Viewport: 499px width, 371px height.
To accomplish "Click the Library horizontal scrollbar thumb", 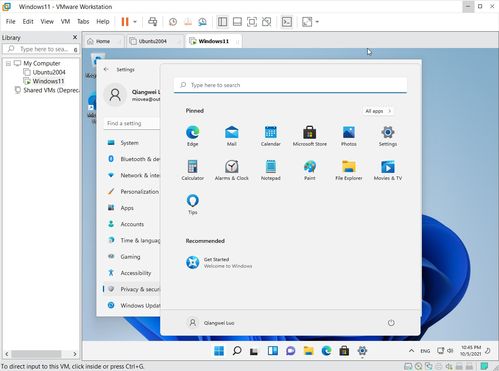I will pyautogui.click(x=36, y=354).
